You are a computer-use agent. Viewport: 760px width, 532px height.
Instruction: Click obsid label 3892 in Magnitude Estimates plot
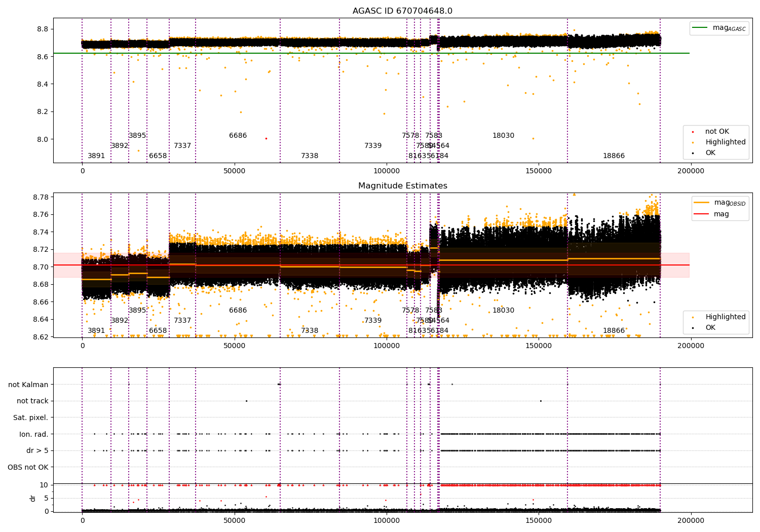120,321
